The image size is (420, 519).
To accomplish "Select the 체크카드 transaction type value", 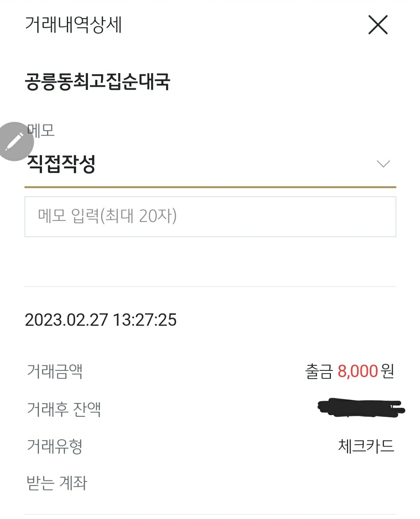I will pyautogui.click(x=366, y=446).
